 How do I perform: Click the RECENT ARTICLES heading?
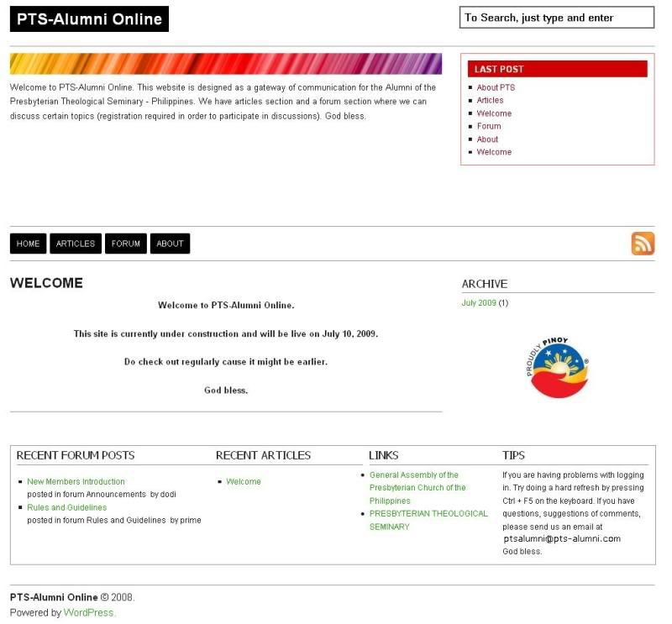(x=263, y=455)
